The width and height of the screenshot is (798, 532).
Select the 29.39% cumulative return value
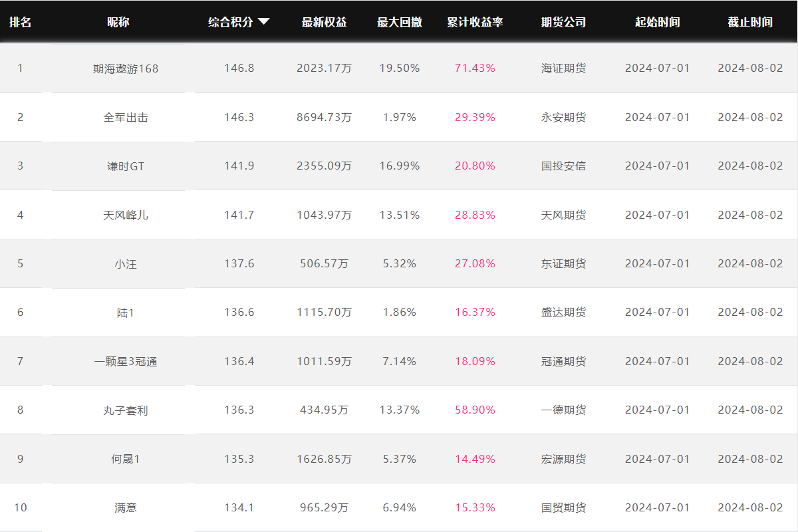click(475, 117)
